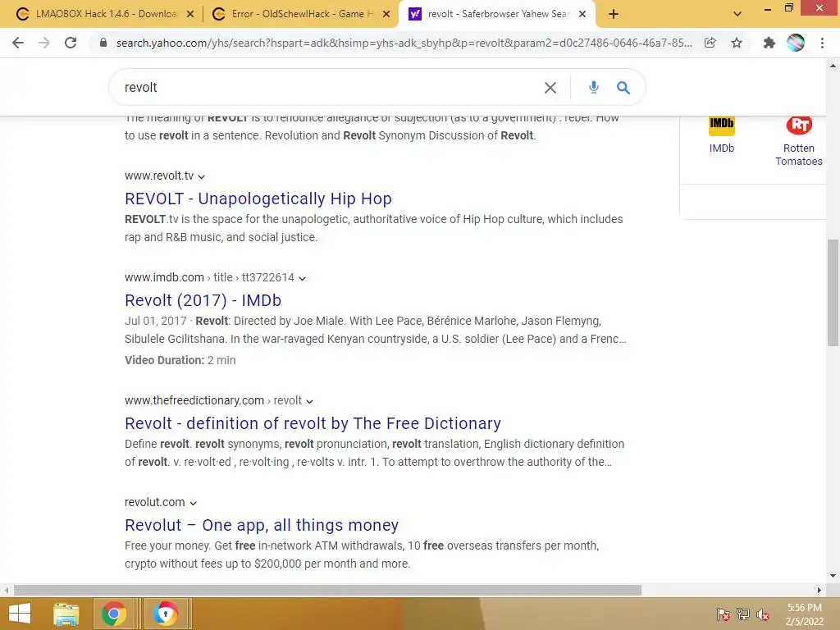Open the taskbar clock and date
The image size is (840, 630).
pos(804,614)
